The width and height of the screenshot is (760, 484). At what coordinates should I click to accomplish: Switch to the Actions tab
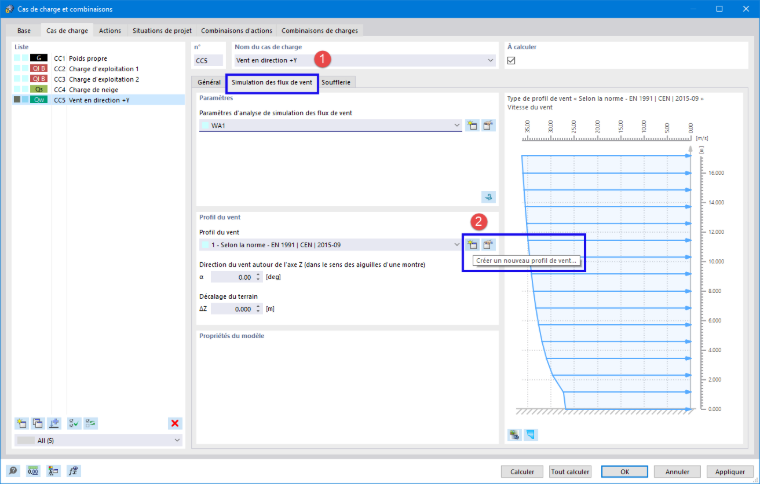110,31
